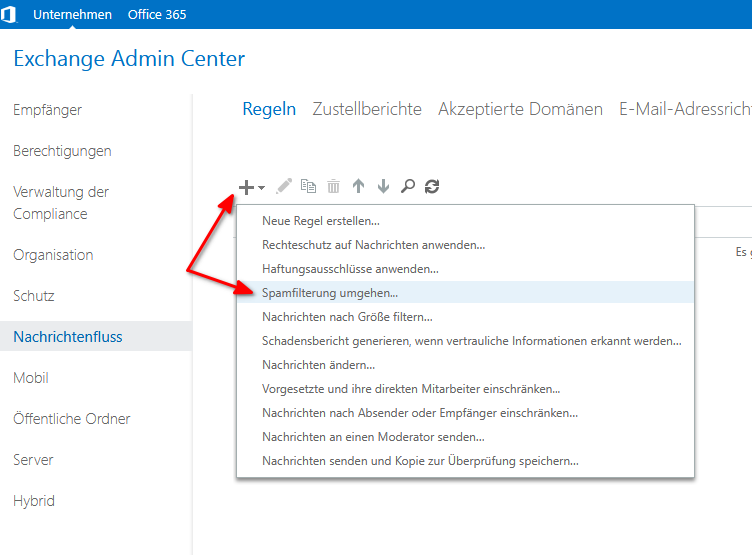
Task: Switch to the Zustellberichte tab
Action: point(367,109)
